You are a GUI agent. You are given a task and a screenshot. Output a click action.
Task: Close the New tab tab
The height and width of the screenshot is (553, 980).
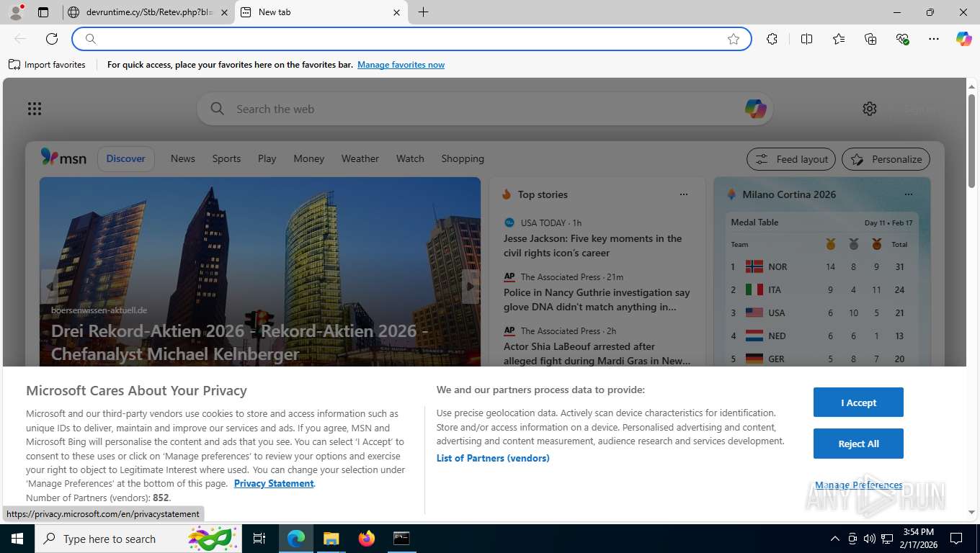[x=397, y=12]
